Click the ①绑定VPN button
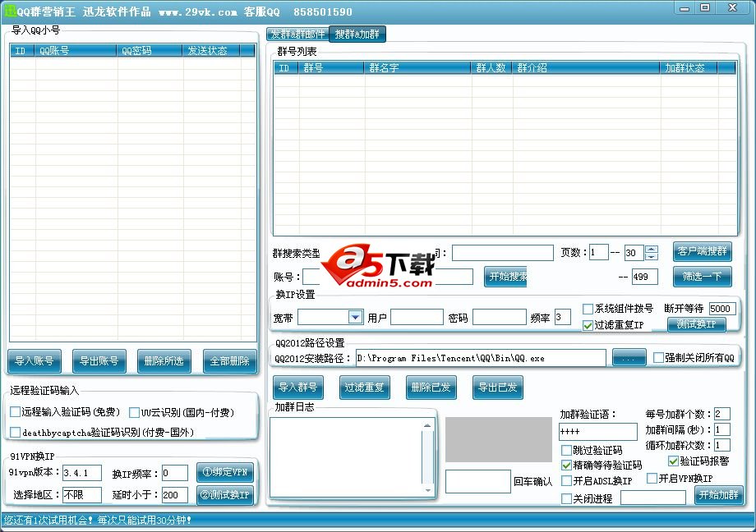 click(x=225, y=472)
